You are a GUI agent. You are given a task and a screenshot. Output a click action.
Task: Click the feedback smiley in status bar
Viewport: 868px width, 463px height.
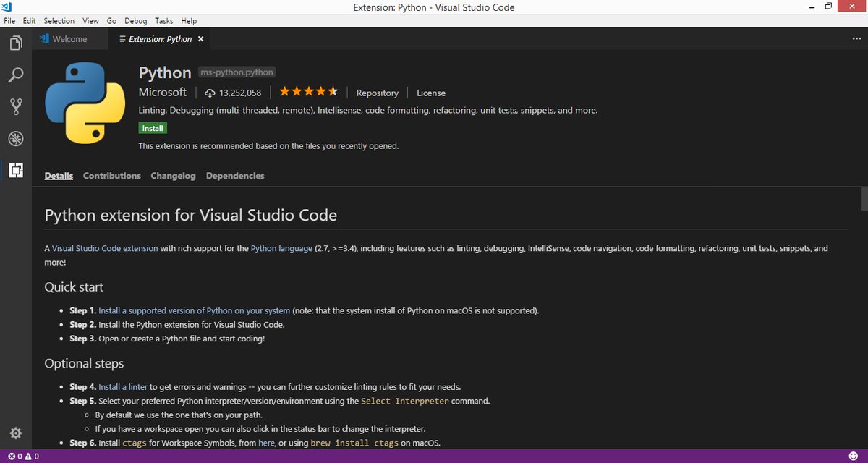click(854, 456)
